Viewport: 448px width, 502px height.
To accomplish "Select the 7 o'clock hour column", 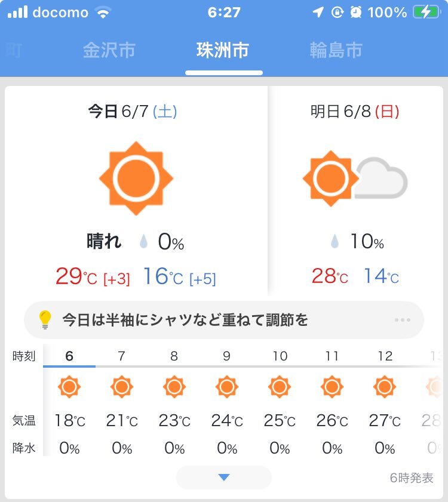I will [x=122, y=356].
